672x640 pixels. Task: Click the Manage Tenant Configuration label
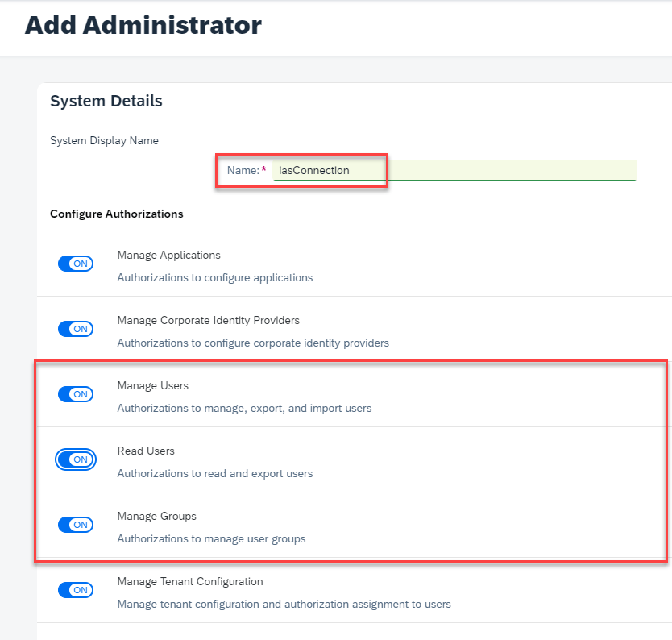(x=189, y=582)
